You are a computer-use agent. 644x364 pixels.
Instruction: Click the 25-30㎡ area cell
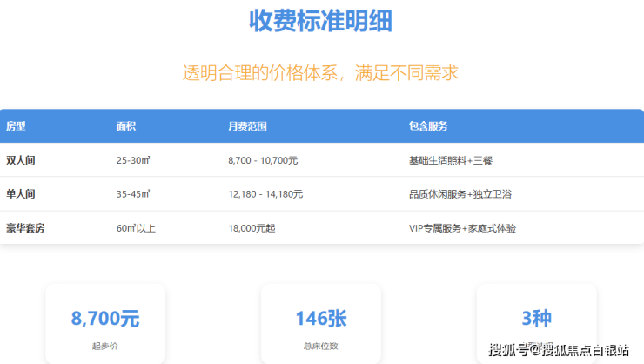133,160
